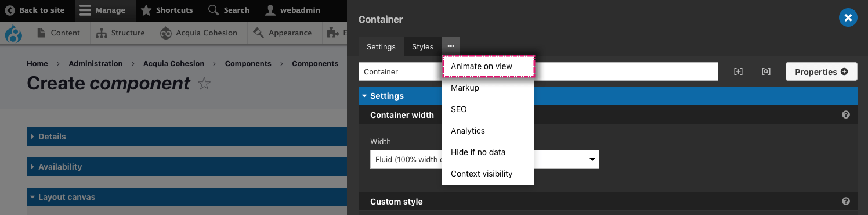Image resolution: width=868 pixels, height=215 pixels.
Task: Star the Create component page shortcut
Action: [x=204, y=84]
